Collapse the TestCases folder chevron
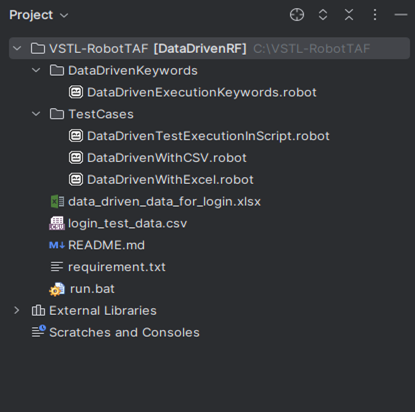The width and height of the screenshot is (417, 414). click(36, 114)
